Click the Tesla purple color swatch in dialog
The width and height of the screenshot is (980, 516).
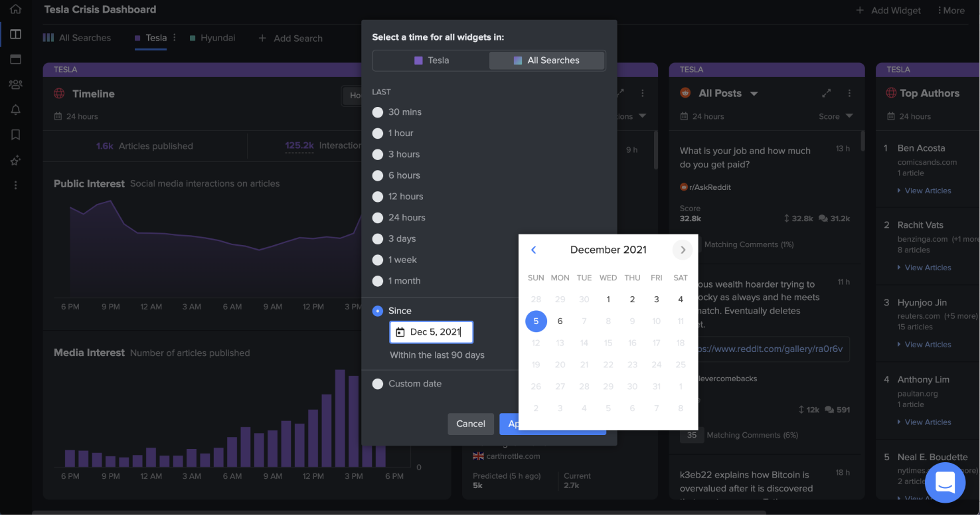(x=418, y=60)
